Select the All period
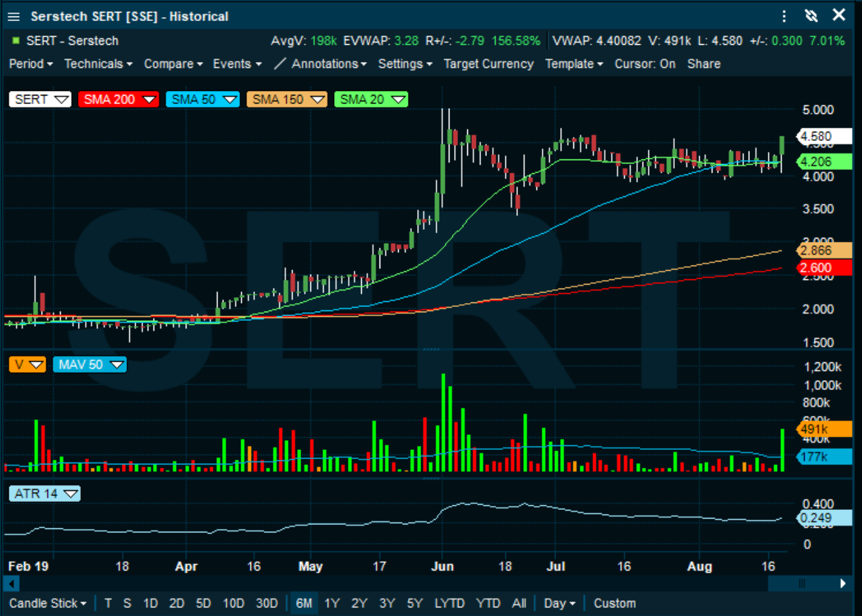This screenshot has width=862, height=616. [x=519, y=603]
